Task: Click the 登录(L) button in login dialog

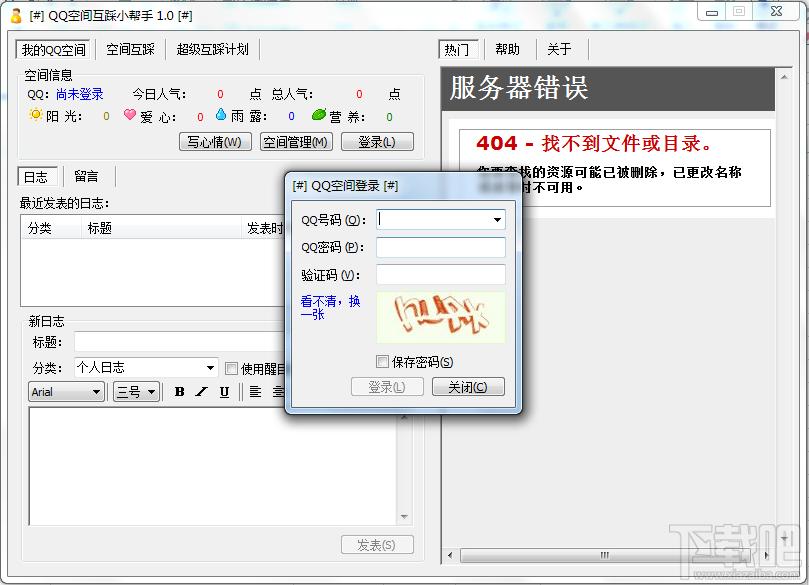Action: pos(387,386)
